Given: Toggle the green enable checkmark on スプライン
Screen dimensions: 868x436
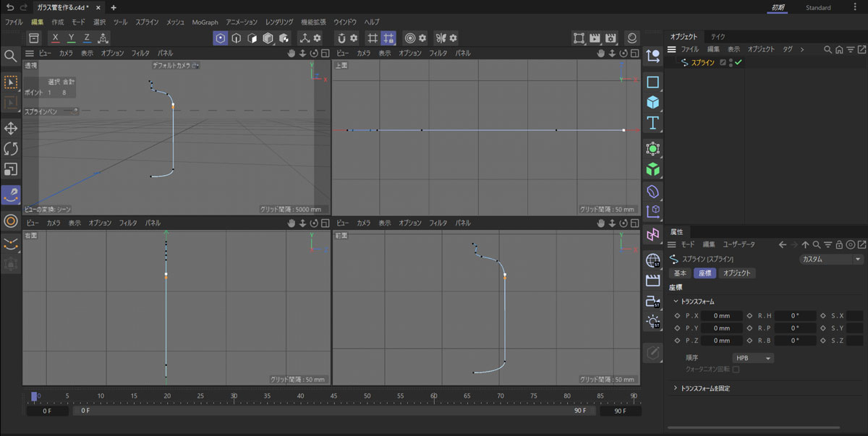Looking at the screenshot, I should (739, 63).
